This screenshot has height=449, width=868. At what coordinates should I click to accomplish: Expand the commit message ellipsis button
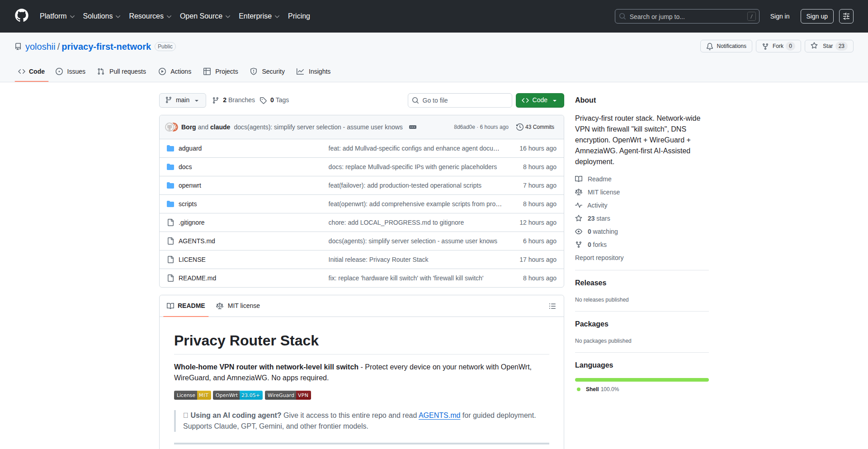click(413, 127)
